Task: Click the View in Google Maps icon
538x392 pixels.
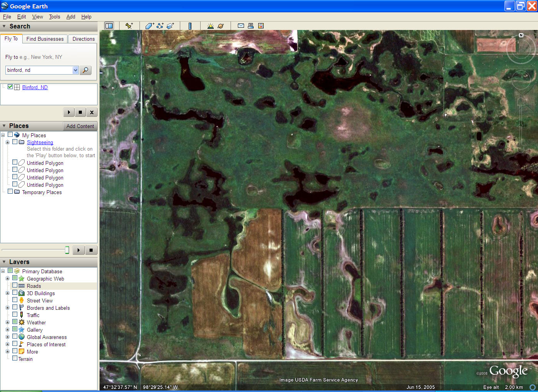Action: point(261,26)
